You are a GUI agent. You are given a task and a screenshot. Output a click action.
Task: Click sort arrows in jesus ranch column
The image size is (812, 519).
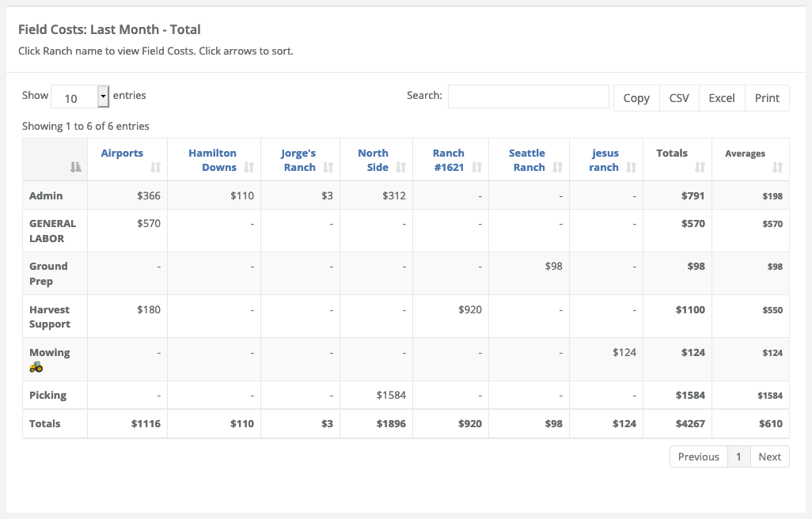pyautogui.click(x=631, y=167)
